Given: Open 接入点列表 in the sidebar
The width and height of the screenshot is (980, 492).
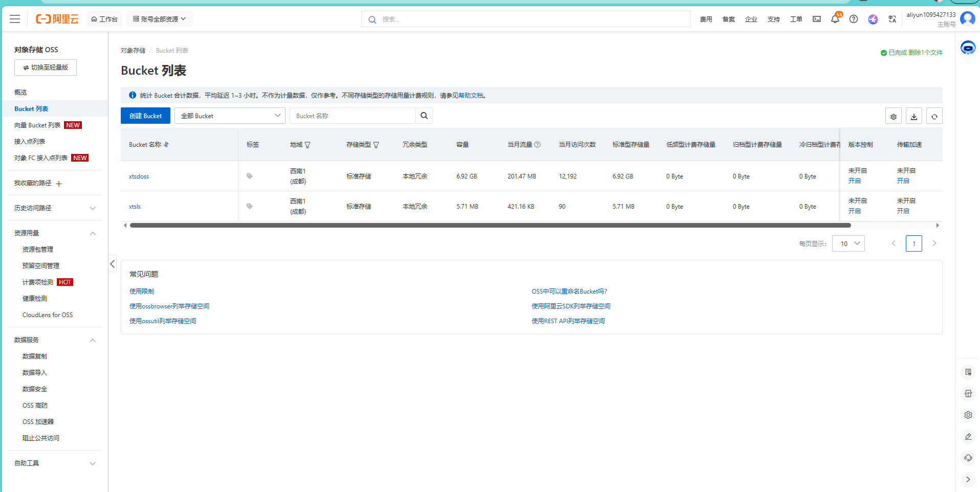Looking at the screenshot, I should click(30, 142).
